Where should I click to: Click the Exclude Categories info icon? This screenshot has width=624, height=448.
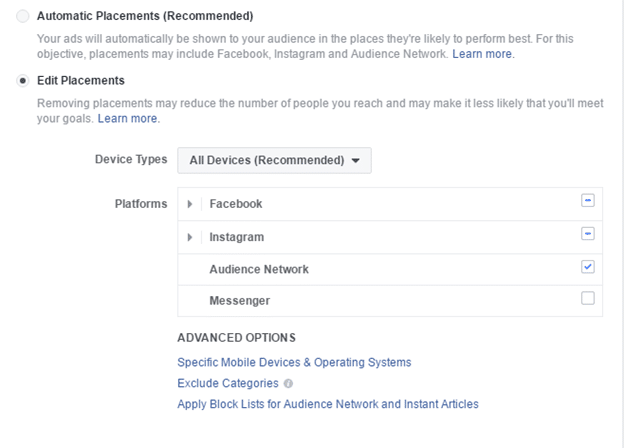tap(288, 384)
